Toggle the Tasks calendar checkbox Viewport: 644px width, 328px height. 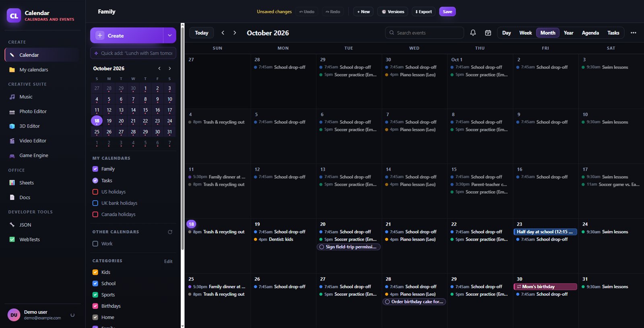click(95, 180)
